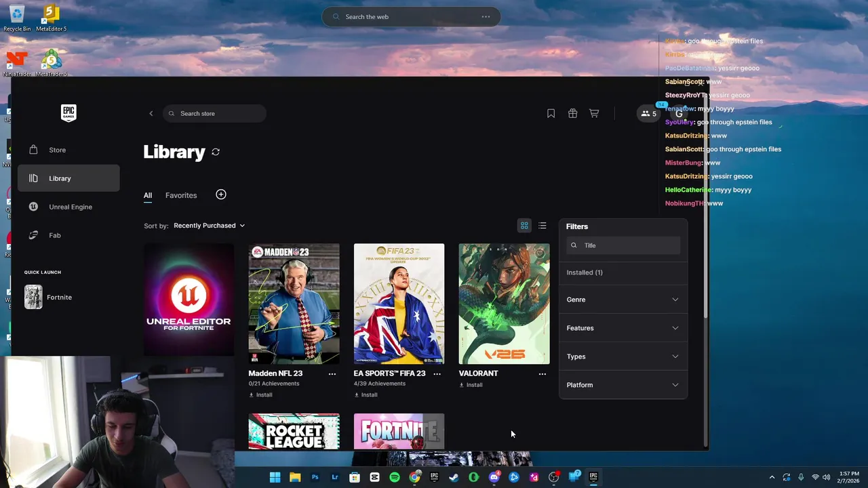Expand the Genre filter
This screenshot has height=488, width=868.
tap(623, 300)
